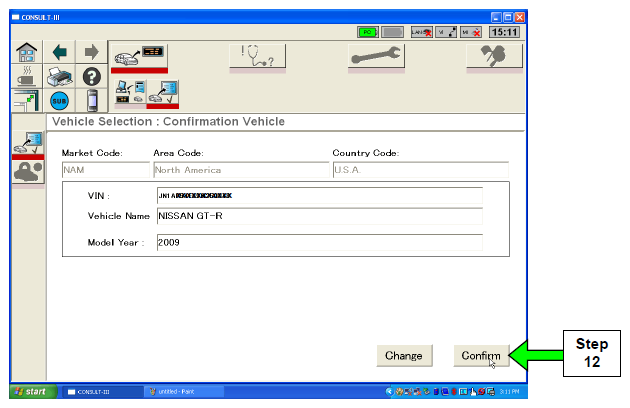The height and width of the screenshot is (408, 630).
Task: Open the diagnosis stethoscope tab
Action: pos(258,58)
